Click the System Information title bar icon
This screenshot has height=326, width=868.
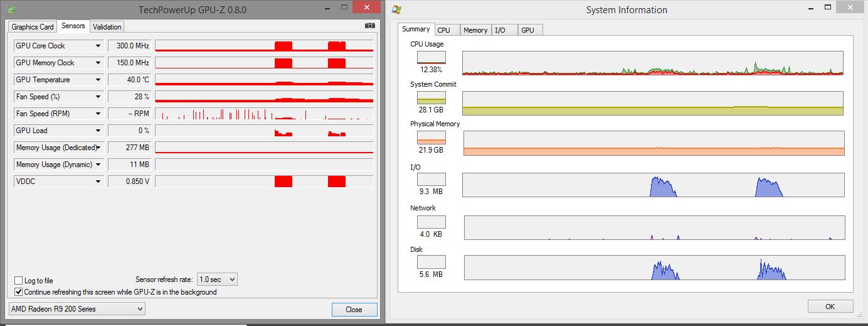coord(396,9)
